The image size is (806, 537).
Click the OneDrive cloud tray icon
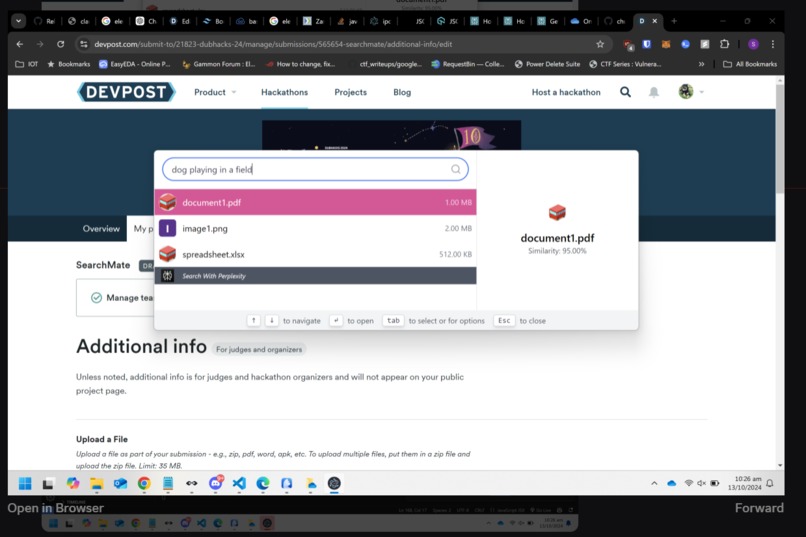(x=671, y=483)
